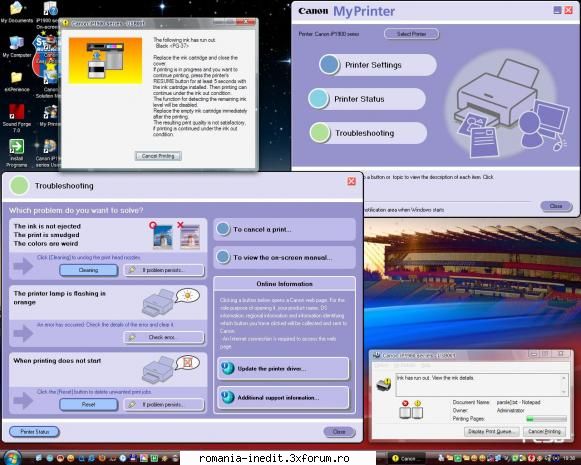Click Online Information panel header
The height and width of the screenshot is (465, 581).
pyautogui.click(x=285, y=283)
